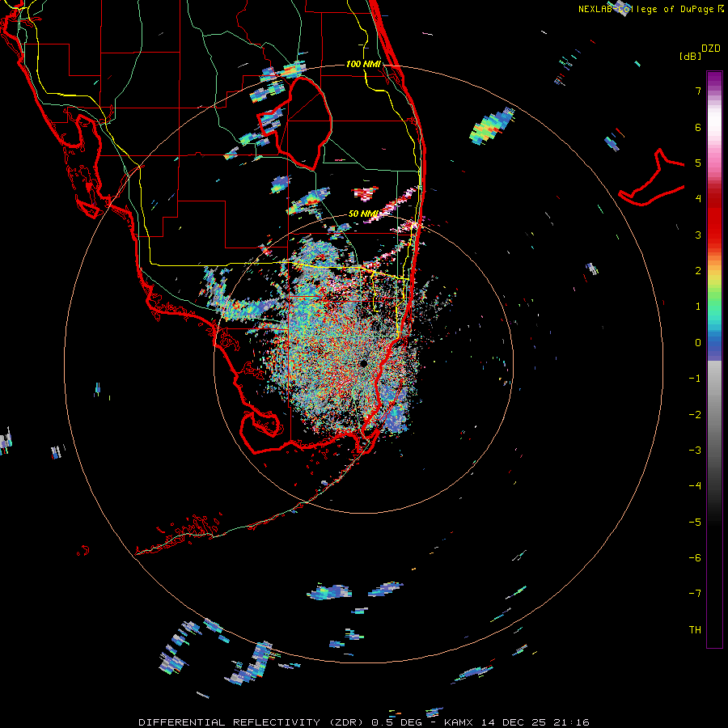Select the "-7" value on the dB scale
The height and width of the screenshot is (728, 728).
[x=695, y=594]
